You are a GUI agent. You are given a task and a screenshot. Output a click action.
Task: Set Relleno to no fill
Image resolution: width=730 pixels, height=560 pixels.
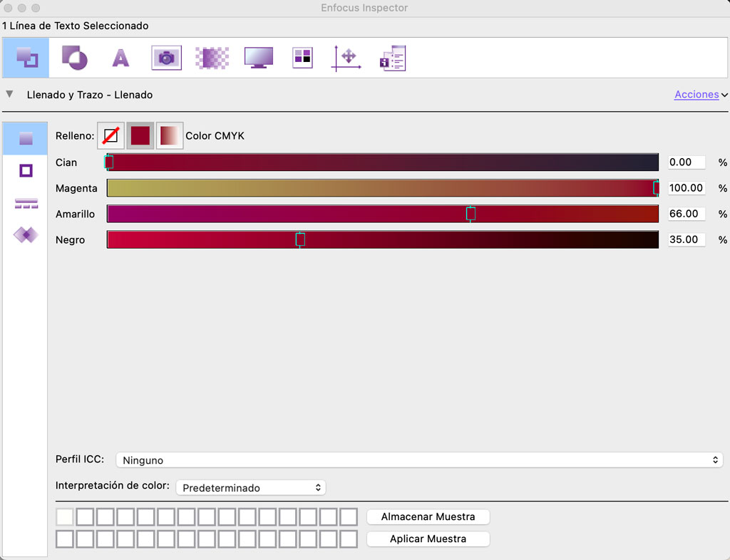point(110,136)
